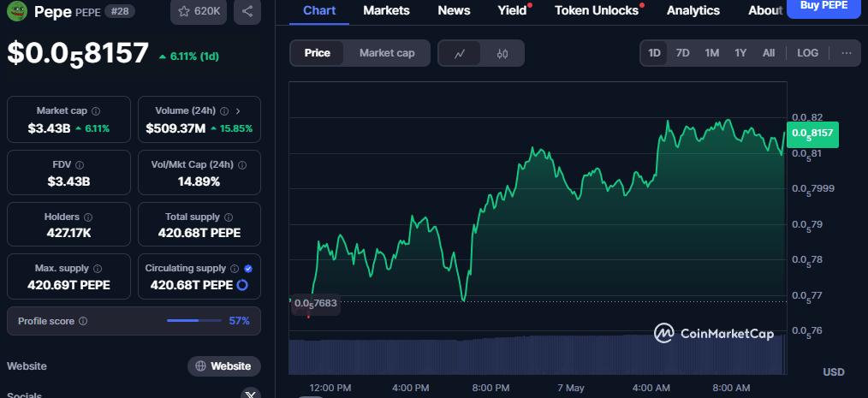Show FDV info icon

(79, 165)
